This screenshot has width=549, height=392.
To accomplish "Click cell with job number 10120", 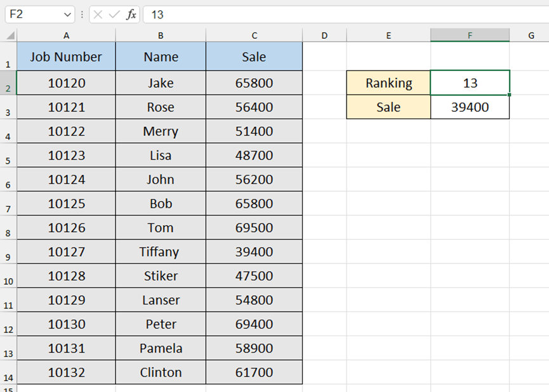I will 66,83.
